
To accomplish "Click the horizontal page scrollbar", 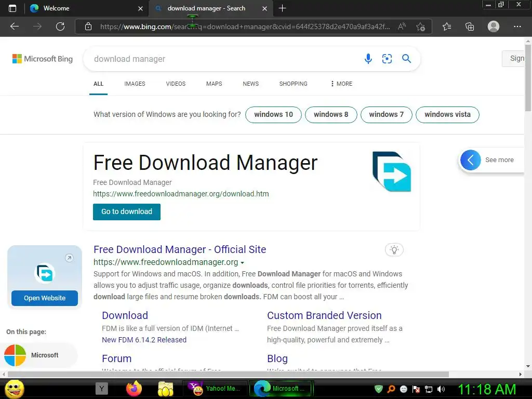I will pos(229,374).
